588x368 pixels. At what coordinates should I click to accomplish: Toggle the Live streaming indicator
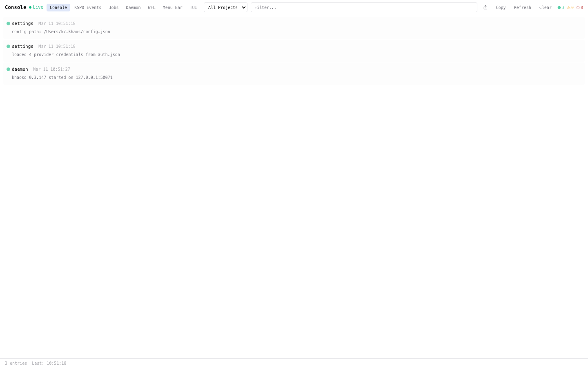pyautogui.click(x=36, y=7)
